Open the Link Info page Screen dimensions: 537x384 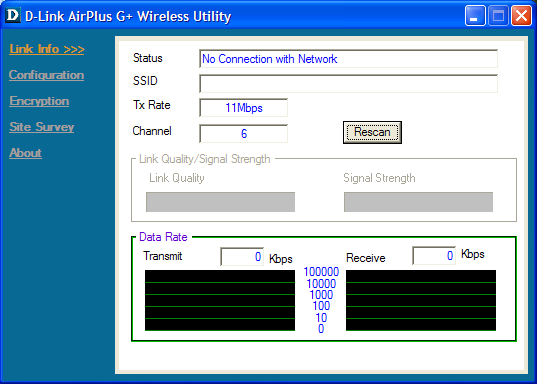click(47, 49)
